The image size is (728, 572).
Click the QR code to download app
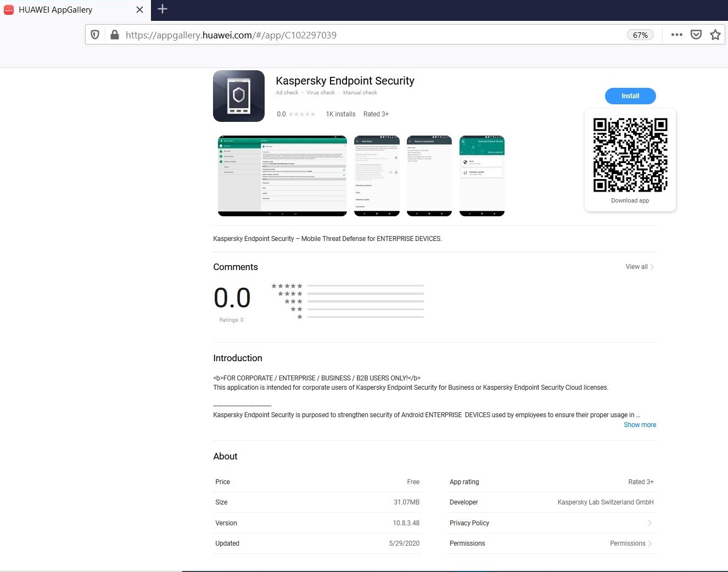click(x=630, y=155)
